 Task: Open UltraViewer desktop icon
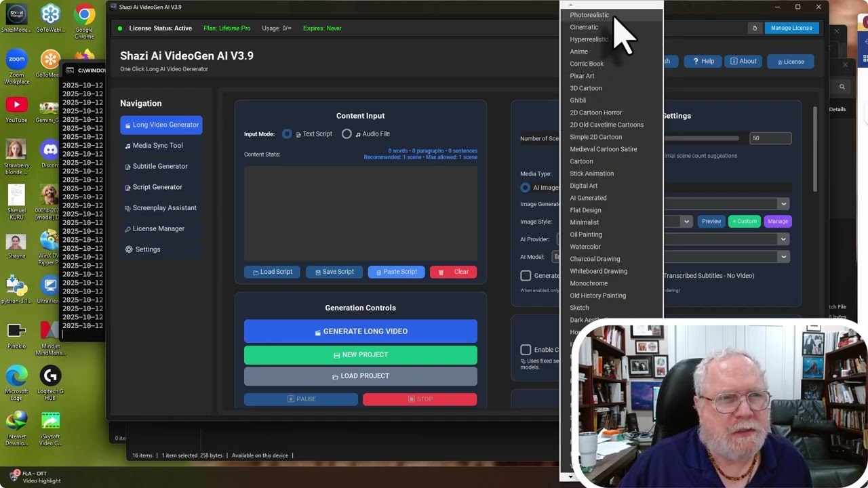(x=49, y=290)
